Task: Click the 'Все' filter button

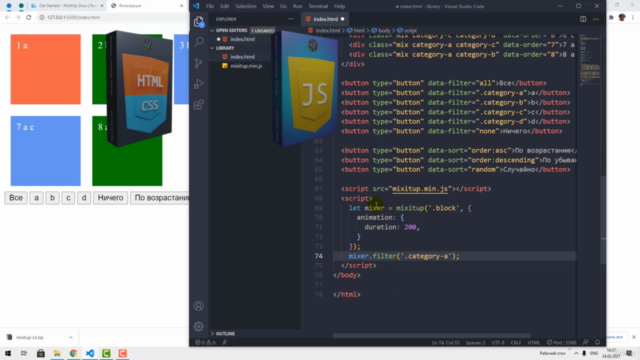Action: (16, 198)
